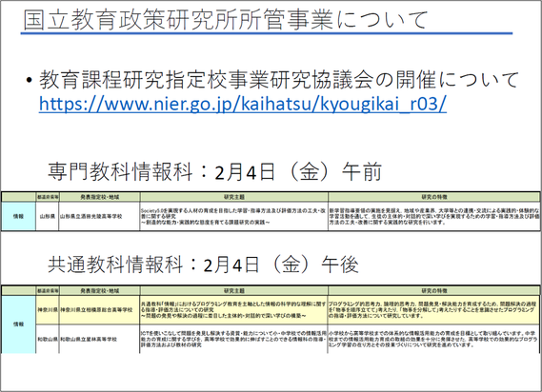542x392 pixels.
Task: Click 研究主題 header in the lower table
Action: (x=234, y=291)
